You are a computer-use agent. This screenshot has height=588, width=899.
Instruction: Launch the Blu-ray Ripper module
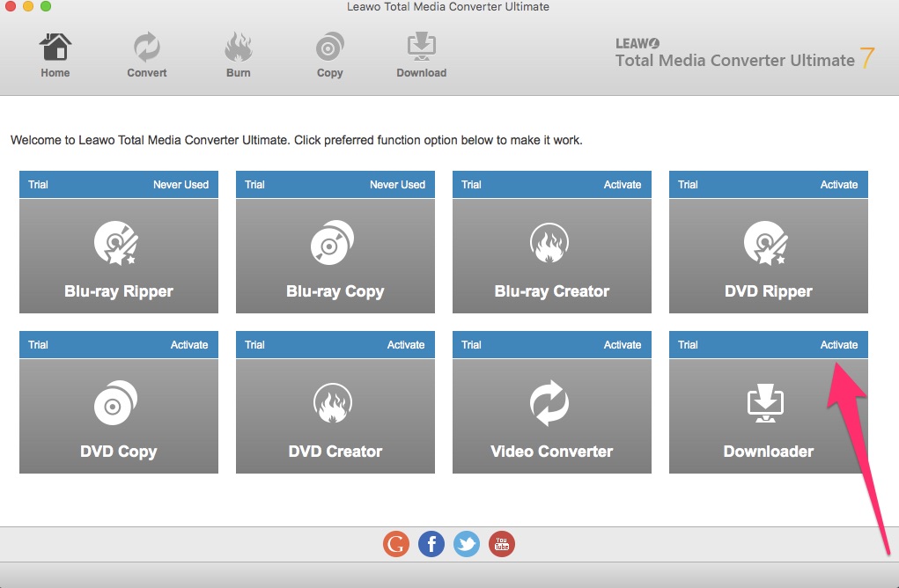pos(119,255)
